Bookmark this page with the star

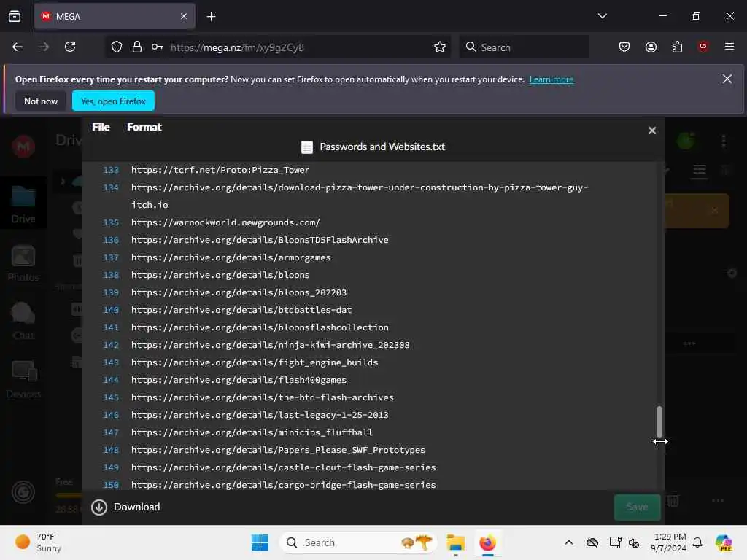pos(440,47)
